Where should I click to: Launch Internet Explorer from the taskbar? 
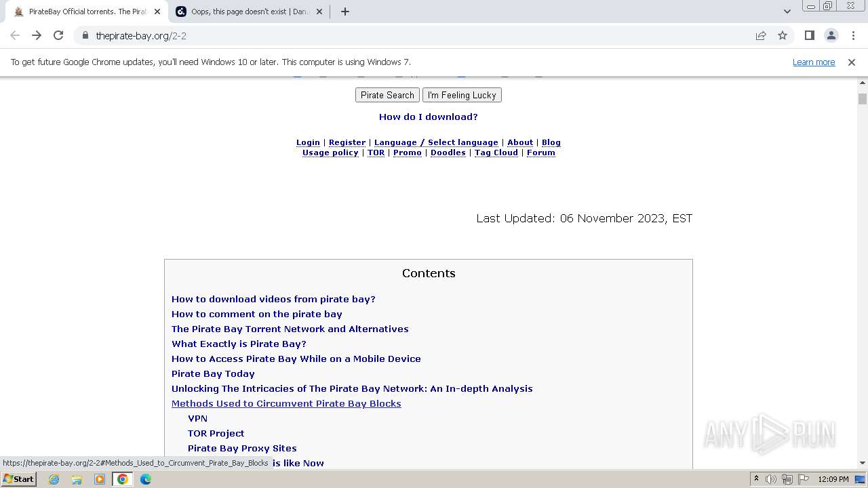pos(54,479)
